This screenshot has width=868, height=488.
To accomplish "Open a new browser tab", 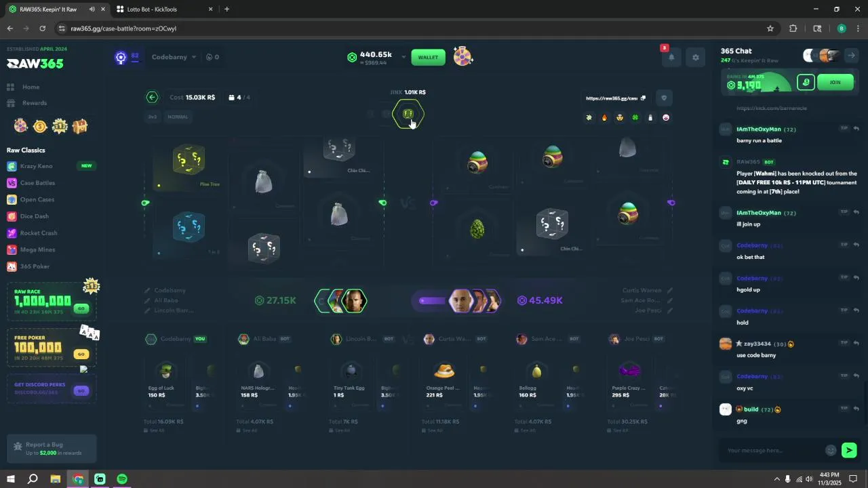I will tap(226, 9).
